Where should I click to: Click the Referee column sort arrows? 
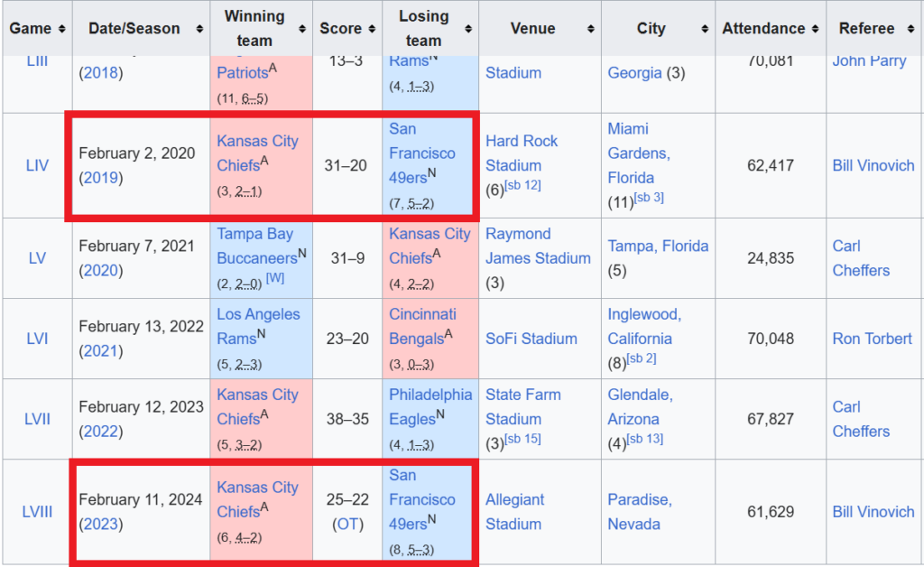point(910,29)
